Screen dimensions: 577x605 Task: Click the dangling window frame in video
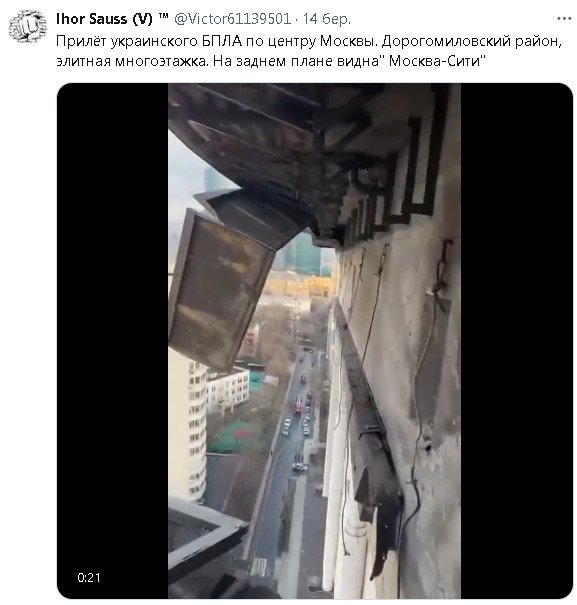(x=220, y=289)
